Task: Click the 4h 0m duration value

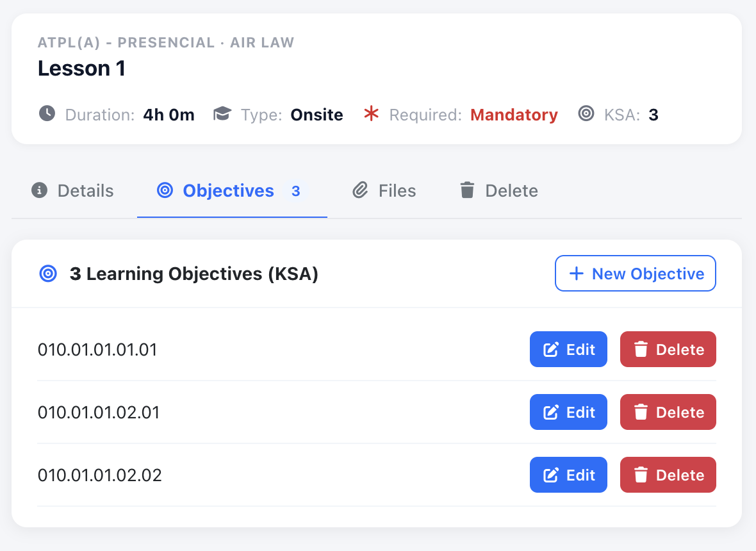Action: click(x=168, y=115)
